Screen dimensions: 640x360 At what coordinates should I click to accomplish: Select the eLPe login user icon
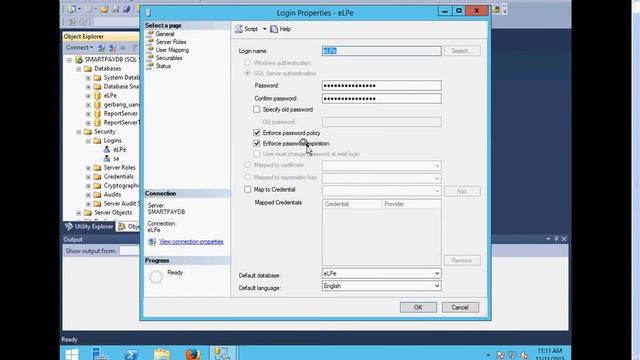point(107,149)
